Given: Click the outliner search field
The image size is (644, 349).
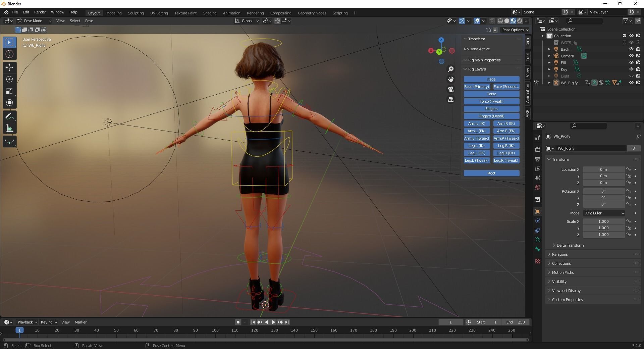Looking at the screenshot, I should click(x=584, y=21).
